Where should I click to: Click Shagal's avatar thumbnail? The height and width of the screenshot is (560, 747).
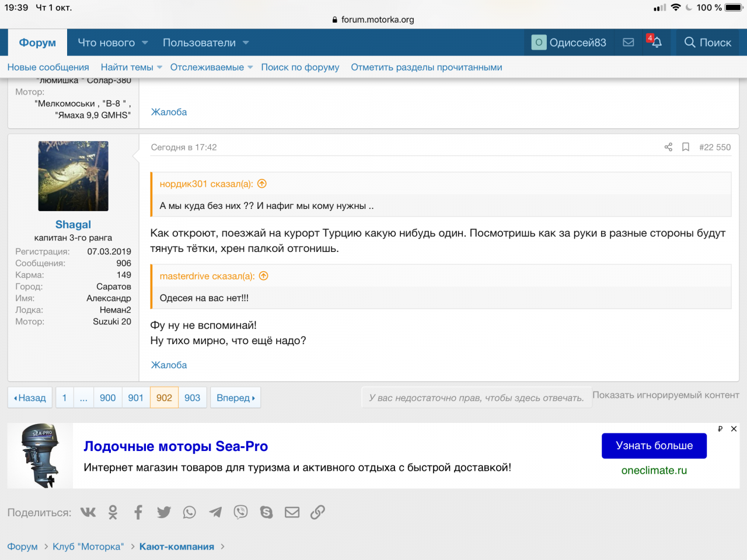click(x=73, y=176)
